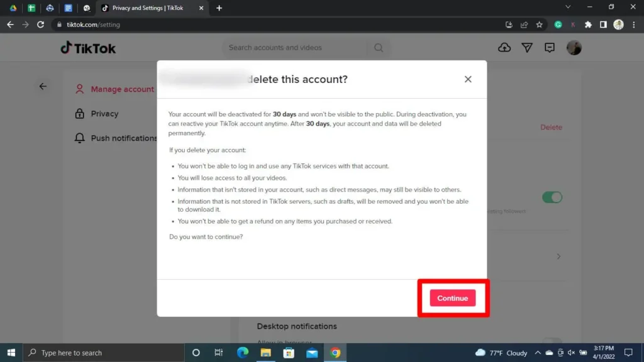Switch to the Google Drive tab

click(x=13, y=8)
